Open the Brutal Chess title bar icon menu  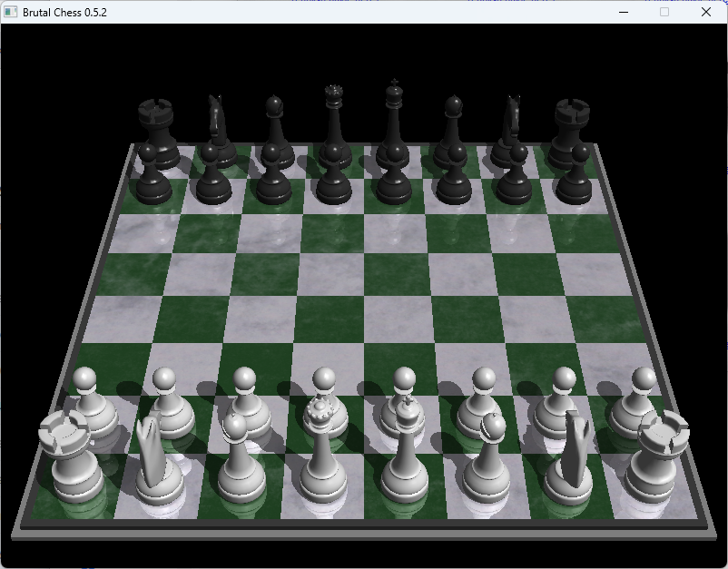tap(11, 12)
